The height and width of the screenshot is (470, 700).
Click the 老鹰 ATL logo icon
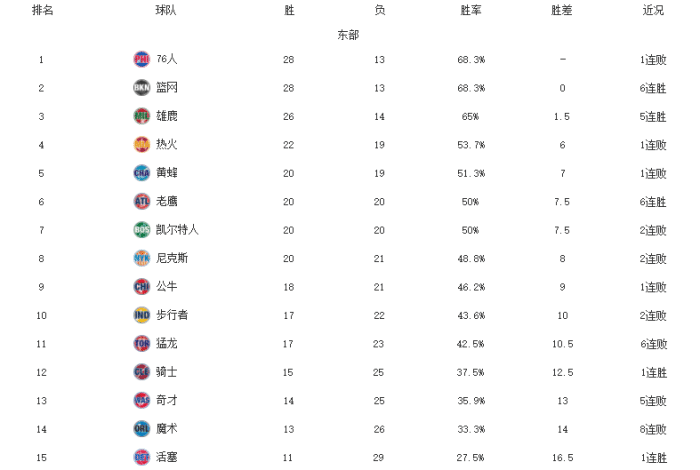(141, 201)
